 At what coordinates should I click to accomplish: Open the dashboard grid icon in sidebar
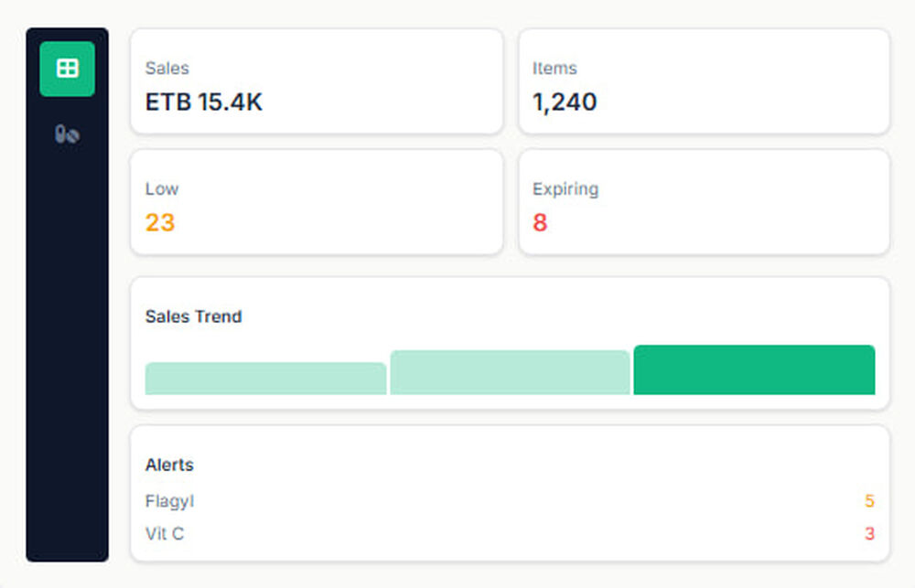click(x=67, y=69)
